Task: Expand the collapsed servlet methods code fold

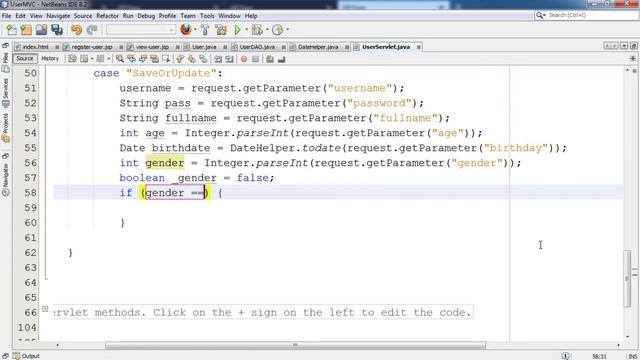Action: pyautogui.click(x=45, y=309)
